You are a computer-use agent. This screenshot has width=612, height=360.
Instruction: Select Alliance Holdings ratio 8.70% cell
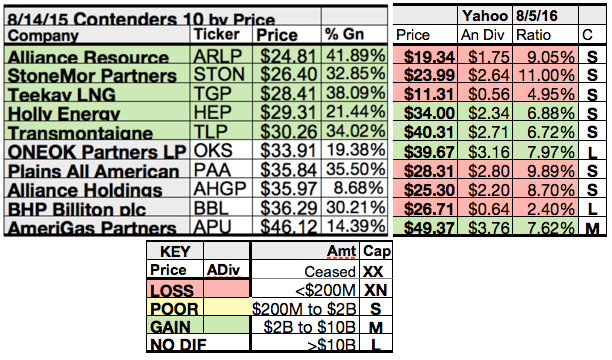[546, 189]
